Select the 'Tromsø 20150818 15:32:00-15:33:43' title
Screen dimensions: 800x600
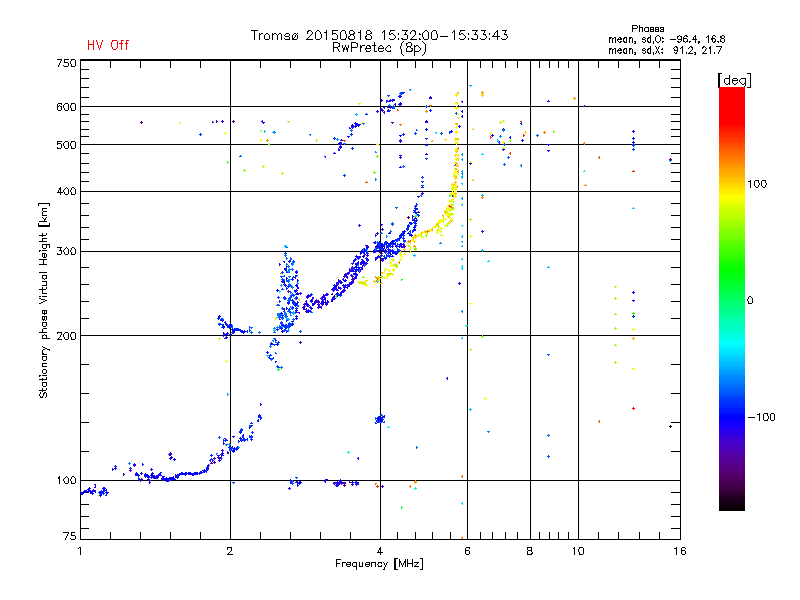(380, 35)
